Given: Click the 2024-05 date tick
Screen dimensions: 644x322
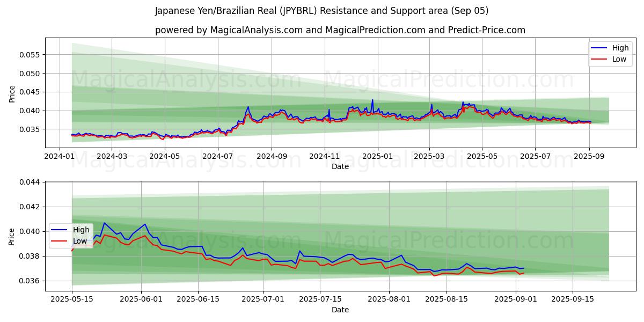Looking at the screenshot, I should [x=165, y=156].
